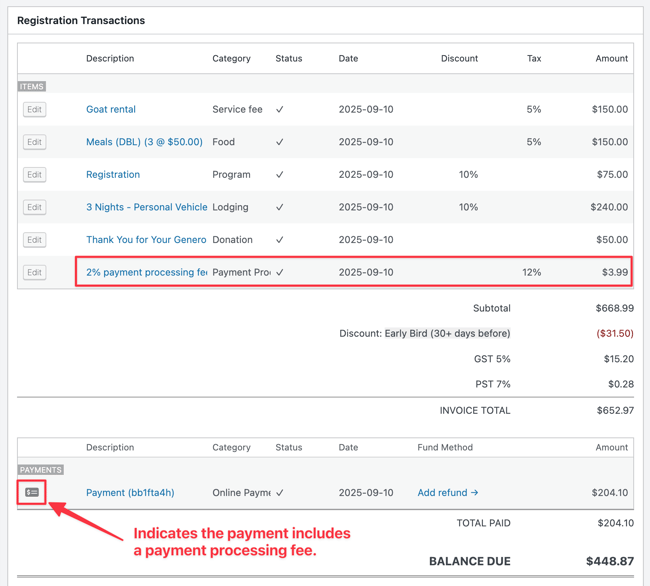Click Registration Transactions heading
The image size is (650, 586).
pyautogui.click(x=81, y=21)
